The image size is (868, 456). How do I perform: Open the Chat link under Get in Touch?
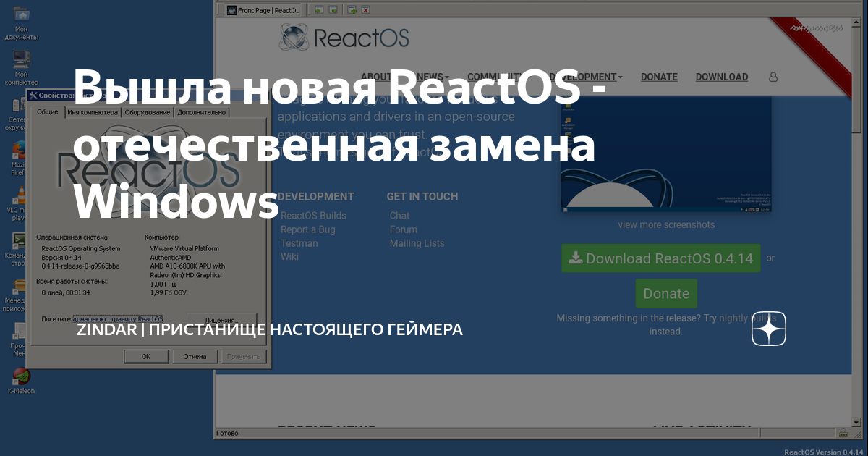click(399, 216)
